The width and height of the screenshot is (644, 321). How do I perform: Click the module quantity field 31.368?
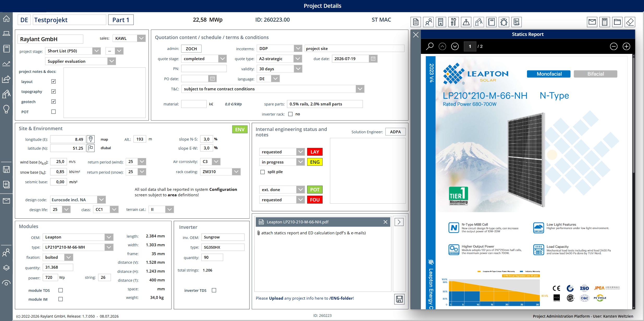[x=58, y=267]
